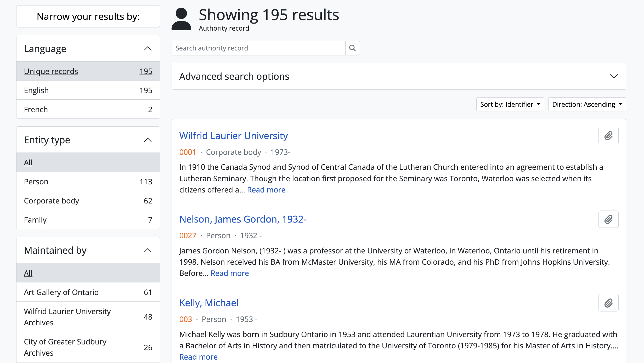The width and height of the screenshot is (644, 363).
Task: Click clipboard paperclip for Wilfrid Laurier University
Action: tap(608, 136)
